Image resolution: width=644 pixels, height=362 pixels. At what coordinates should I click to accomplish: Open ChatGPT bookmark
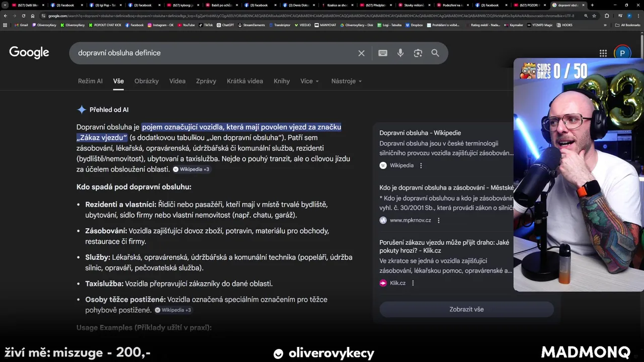tap(225, 25)
